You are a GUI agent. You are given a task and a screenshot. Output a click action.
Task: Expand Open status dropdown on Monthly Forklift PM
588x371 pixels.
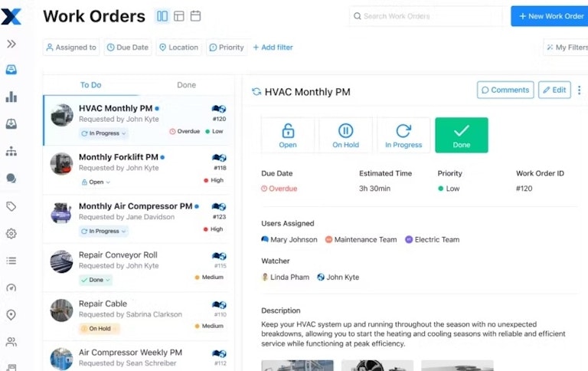point(96,182)
